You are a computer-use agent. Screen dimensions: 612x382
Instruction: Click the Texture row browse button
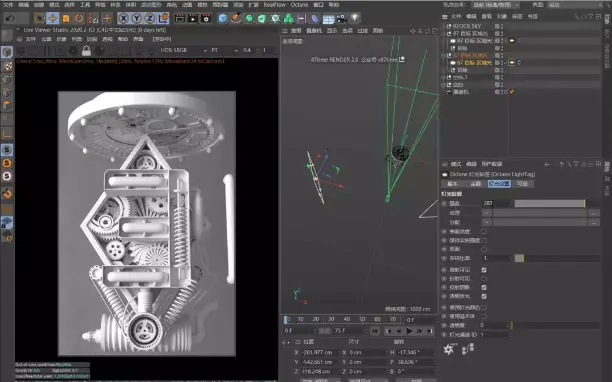click(594, 213)
